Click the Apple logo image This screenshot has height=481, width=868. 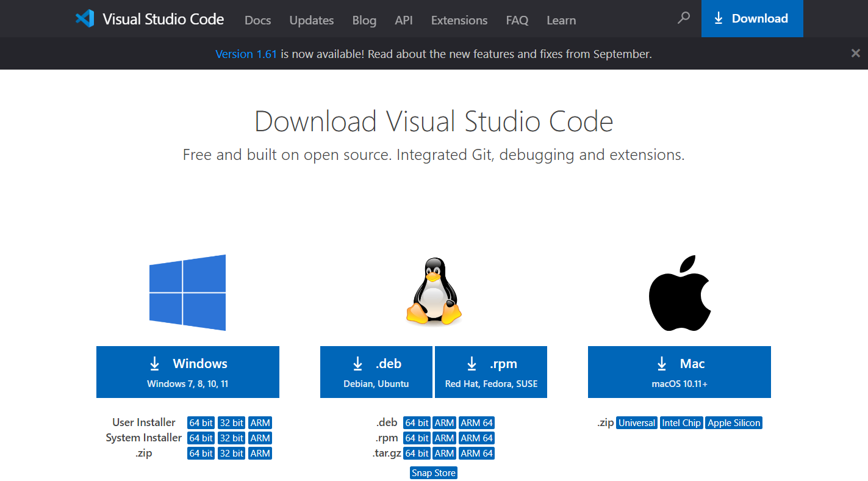(x=680, y=293)
